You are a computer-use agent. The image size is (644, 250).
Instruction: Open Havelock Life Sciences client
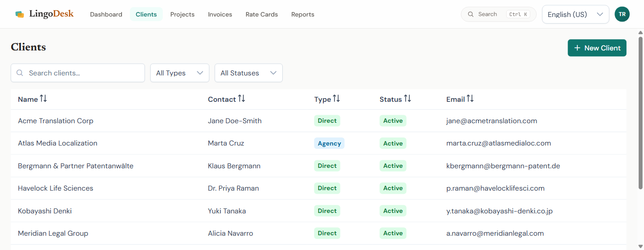pyautogui.click(x=318, y=188)
